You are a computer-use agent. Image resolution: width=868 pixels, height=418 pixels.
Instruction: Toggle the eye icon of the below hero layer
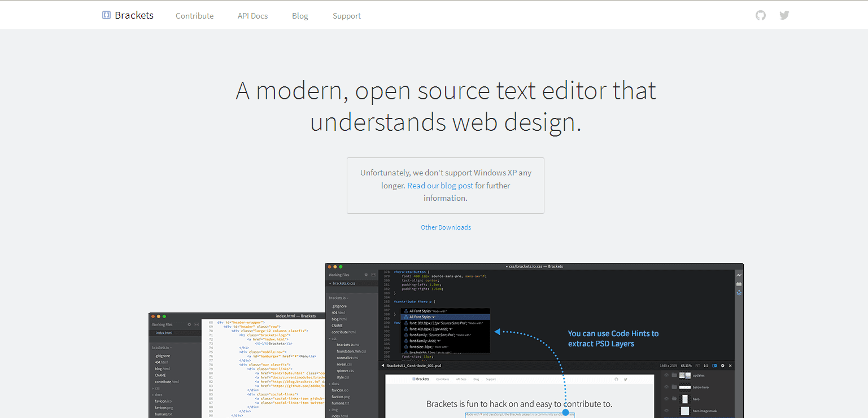pyautogui.click(x=666, y=387)
